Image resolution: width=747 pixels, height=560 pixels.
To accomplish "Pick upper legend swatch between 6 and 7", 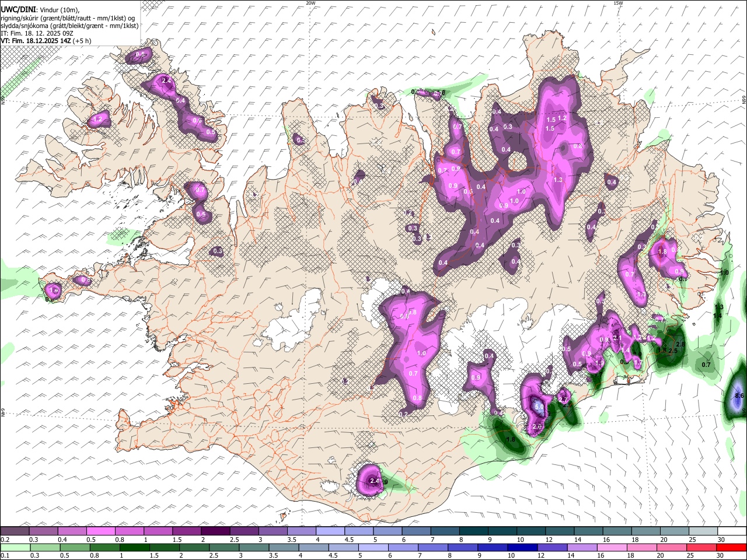I will pyautogui.click(x=416, y=531).
